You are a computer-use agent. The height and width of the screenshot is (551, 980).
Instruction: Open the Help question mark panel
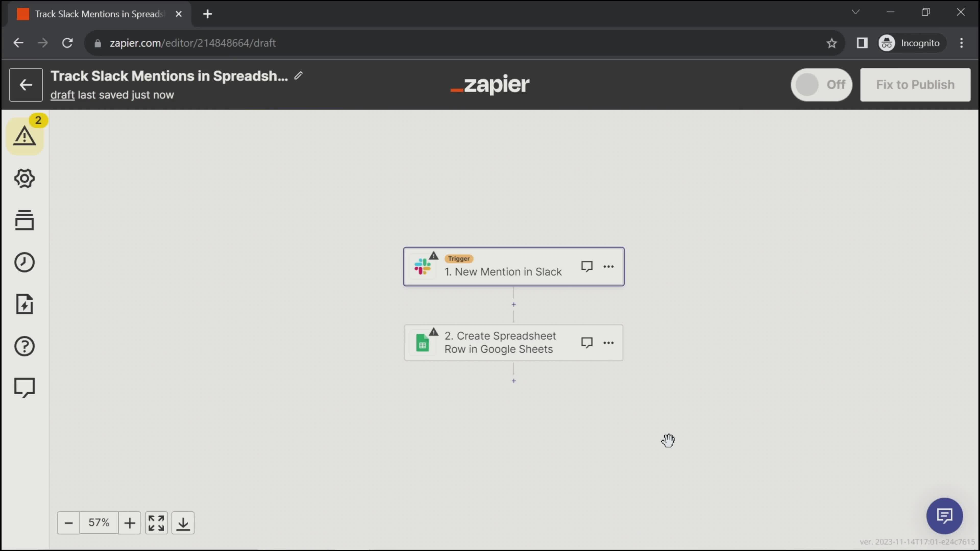pos(24,346)
